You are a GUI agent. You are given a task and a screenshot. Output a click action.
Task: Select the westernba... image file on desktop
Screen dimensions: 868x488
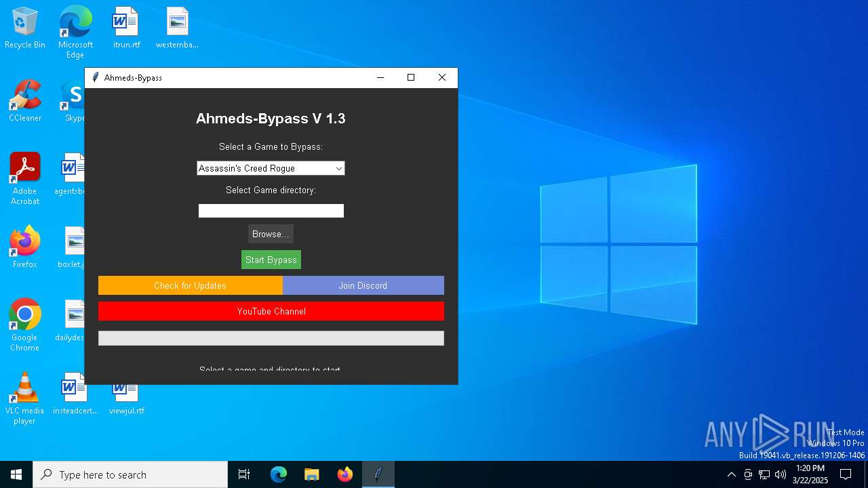click(177, 28)
